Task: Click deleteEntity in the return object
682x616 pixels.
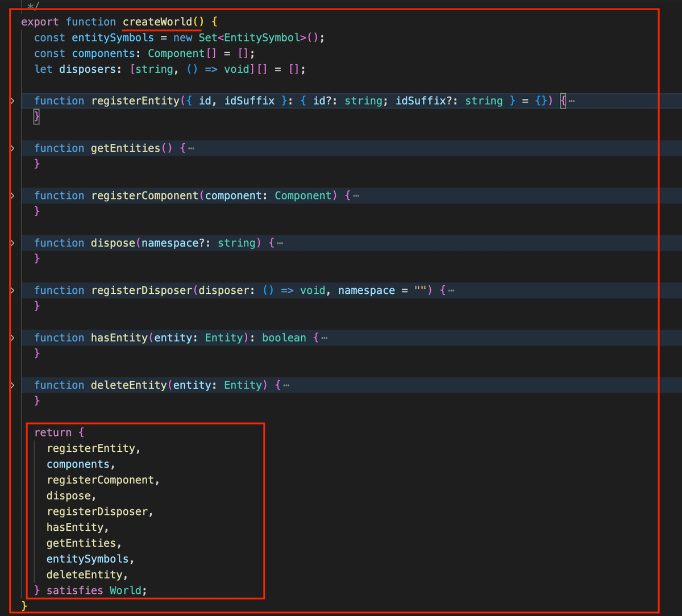Action: coord(85,575)
